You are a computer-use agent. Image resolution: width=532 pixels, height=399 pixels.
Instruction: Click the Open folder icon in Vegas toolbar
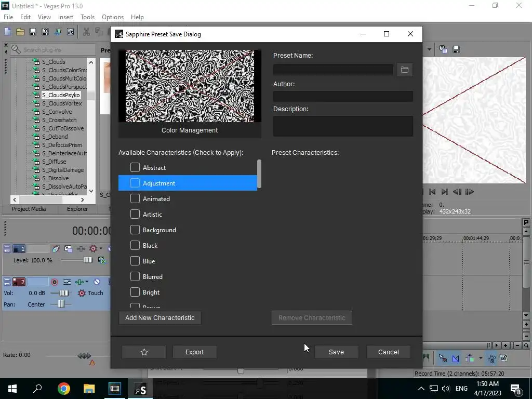(x=20, y=32)
